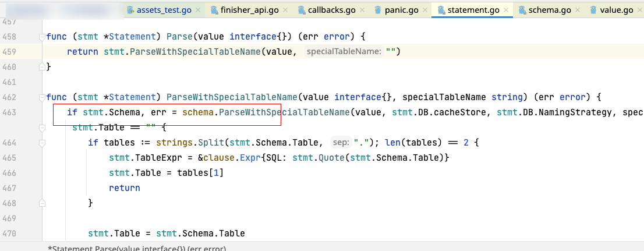Close the panic.go tab

(x=424, y=10)
